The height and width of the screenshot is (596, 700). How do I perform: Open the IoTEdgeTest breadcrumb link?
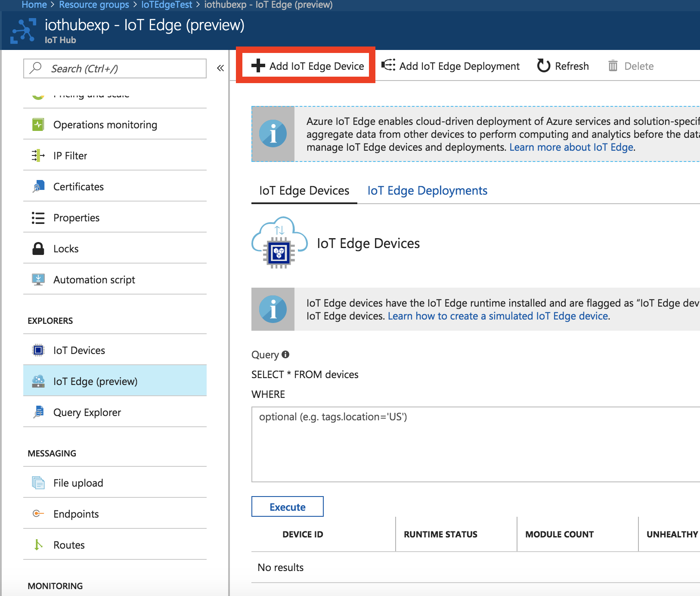pos(167,5)
